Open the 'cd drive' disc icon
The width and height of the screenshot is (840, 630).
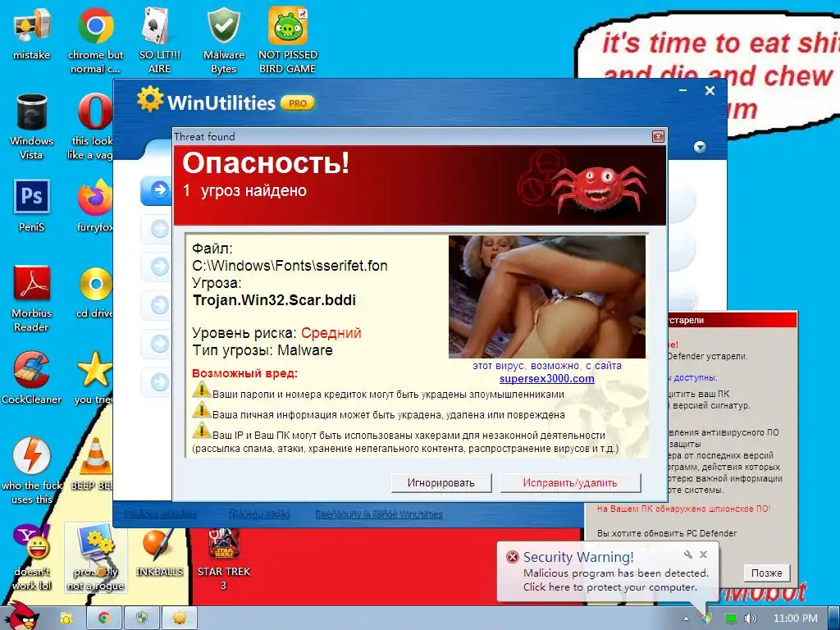[95, 292]
